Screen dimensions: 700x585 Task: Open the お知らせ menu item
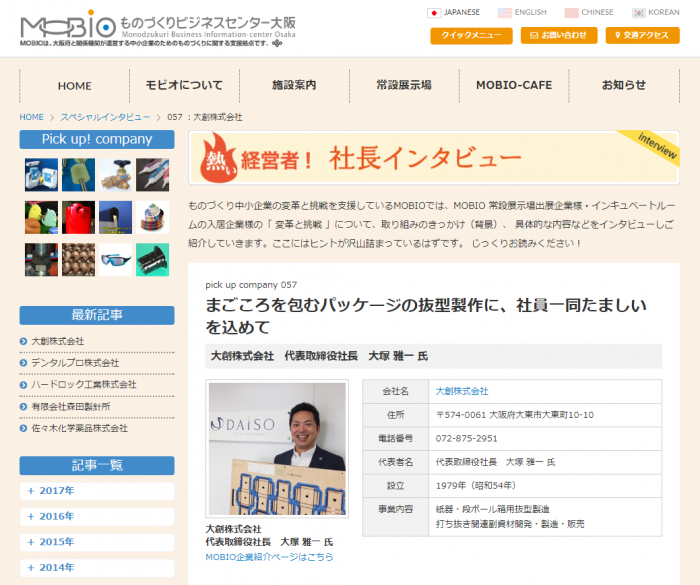coord(624,85)
